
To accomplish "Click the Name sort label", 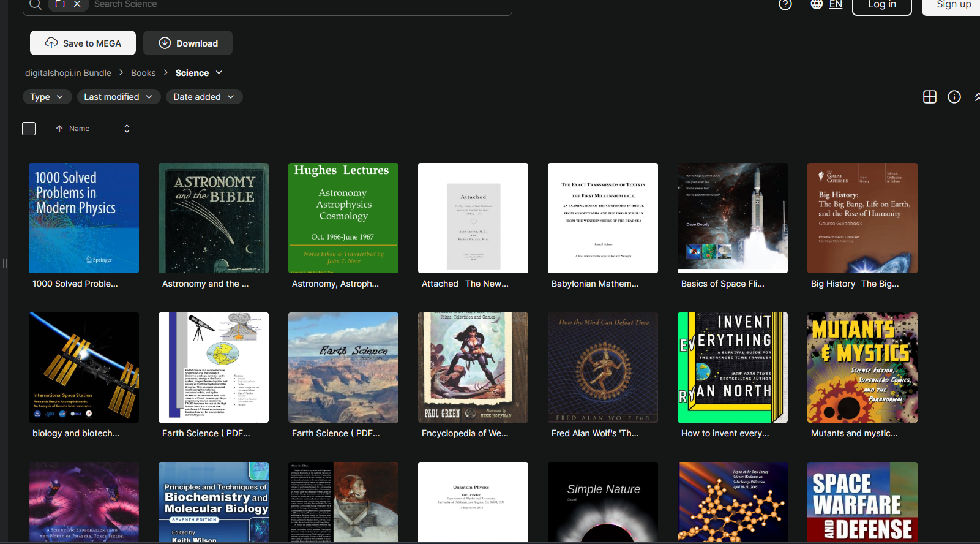I will click(80, 129).
